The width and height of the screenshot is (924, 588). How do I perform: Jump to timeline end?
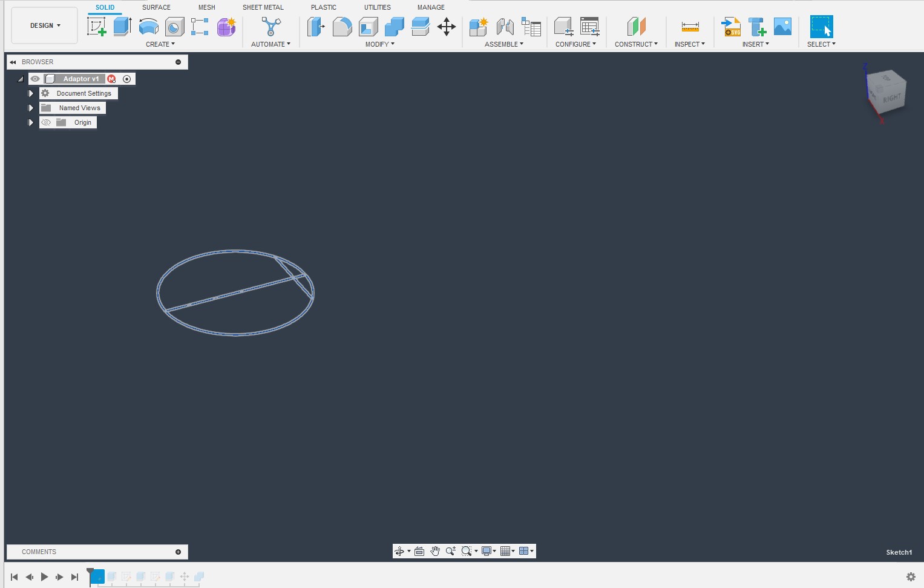[x=74, y=577]
